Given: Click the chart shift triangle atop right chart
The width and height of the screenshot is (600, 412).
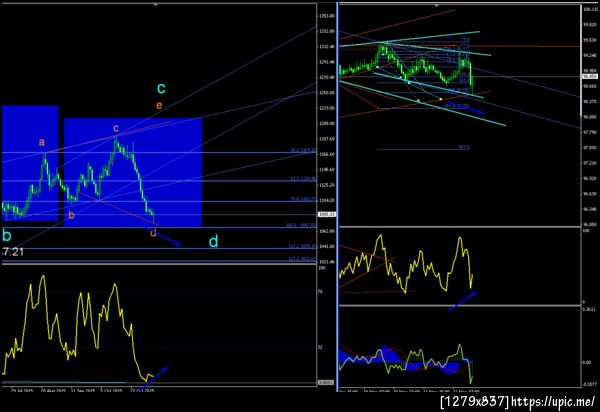Looking at the screenshot, I should pyautogui.click(x=437, y=5).
